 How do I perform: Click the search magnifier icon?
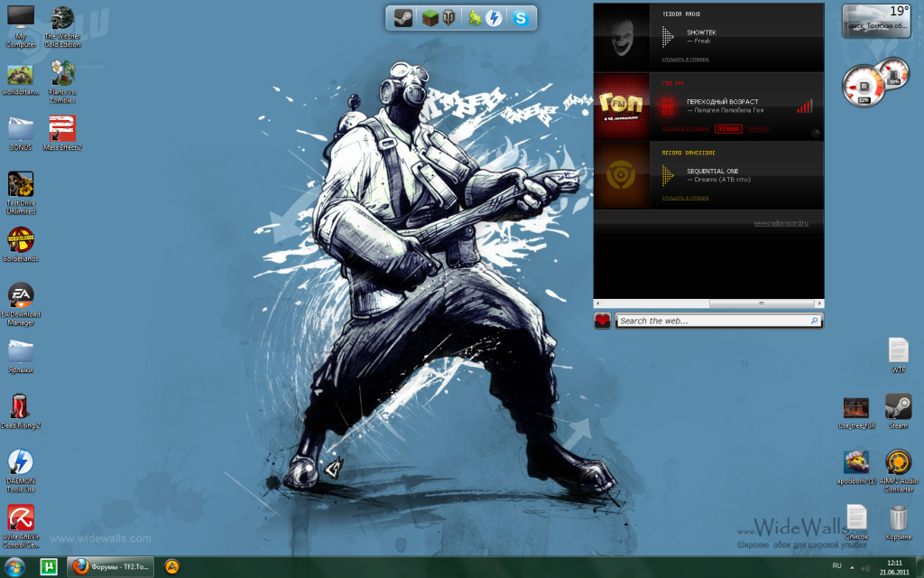tap(815, 321)
